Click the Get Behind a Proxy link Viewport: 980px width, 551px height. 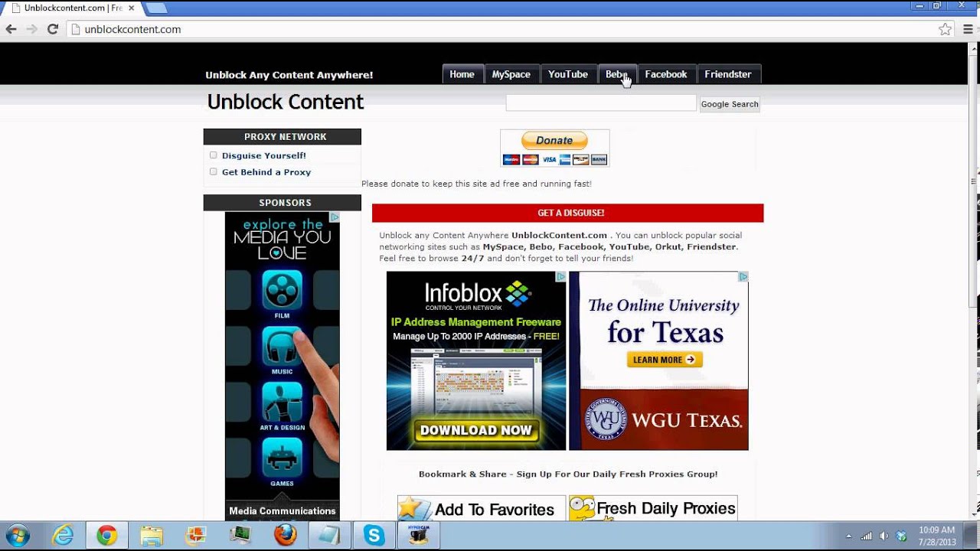click(266, 172)
